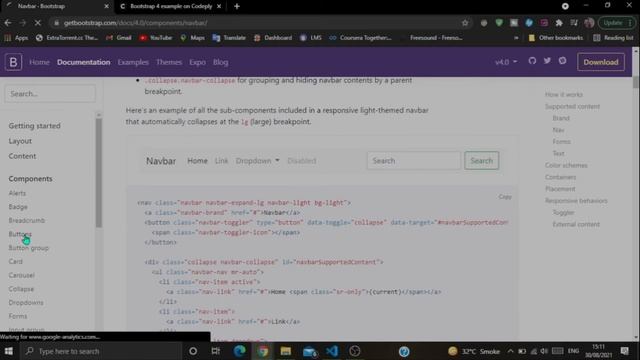Click Chrome Update button
640x360 pixels.
(616, 23)
